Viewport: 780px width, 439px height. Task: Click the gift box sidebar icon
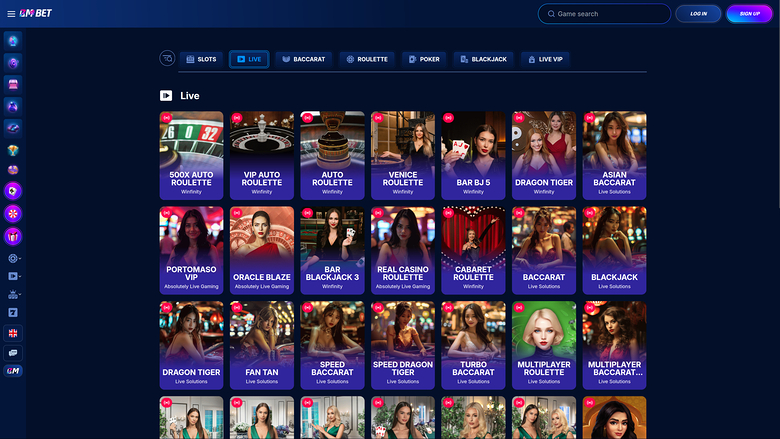pos(13,236)
